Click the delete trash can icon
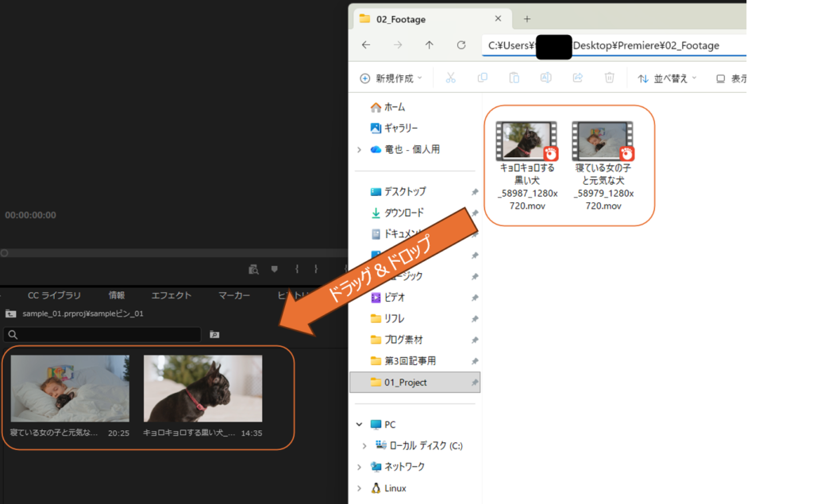Screen dimensions: 813x504 609,78
